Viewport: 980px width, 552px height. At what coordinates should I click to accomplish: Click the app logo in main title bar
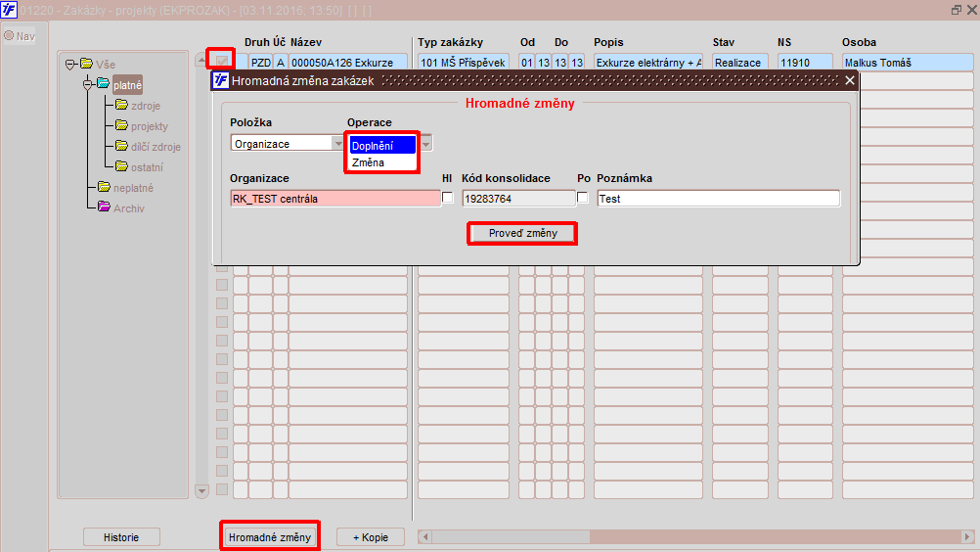[9, 10]
